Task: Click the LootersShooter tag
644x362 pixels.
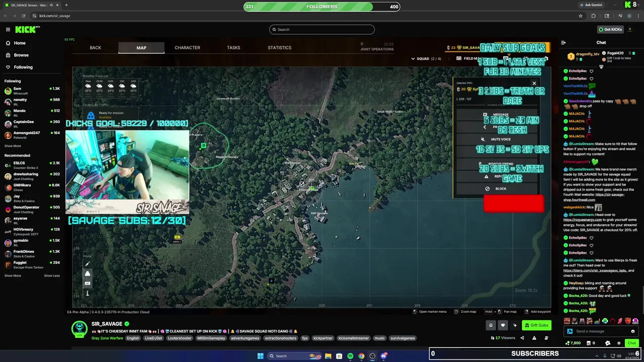Action: [x=180, y=338]
